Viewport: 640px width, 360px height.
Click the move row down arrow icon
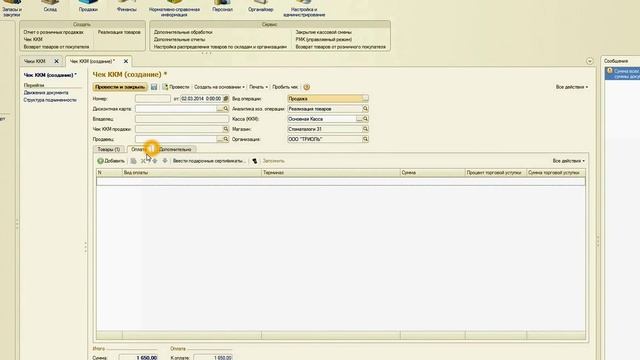165,161
